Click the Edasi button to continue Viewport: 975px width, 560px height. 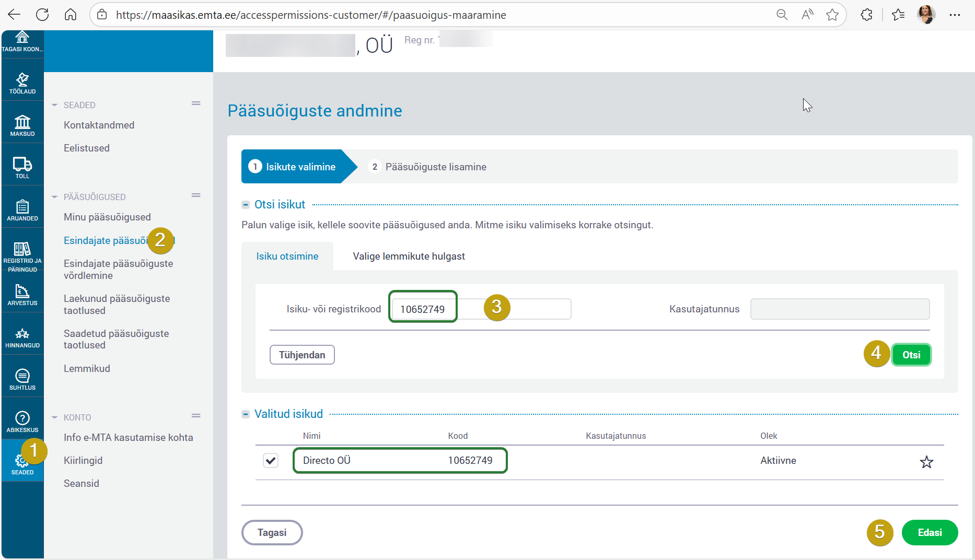click(930, 532)
